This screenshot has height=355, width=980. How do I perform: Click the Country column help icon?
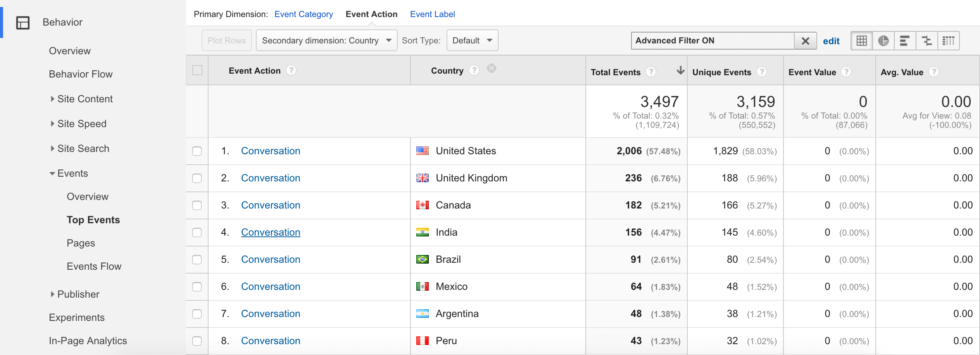474,70
